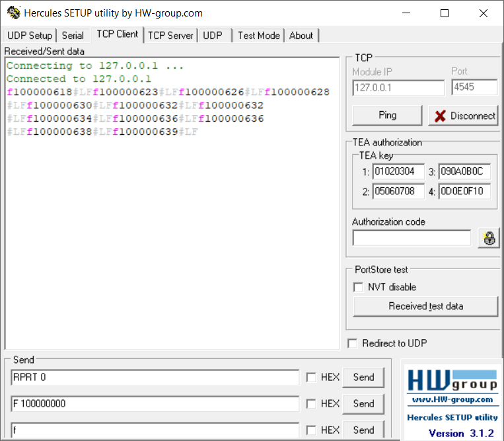Click received value f100000639
Screen dimensions: 504x441
click(145, 132)
